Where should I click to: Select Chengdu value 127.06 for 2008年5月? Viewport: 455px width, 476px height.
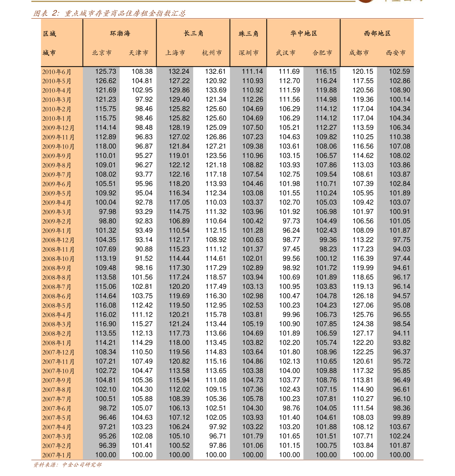point(363,306)
